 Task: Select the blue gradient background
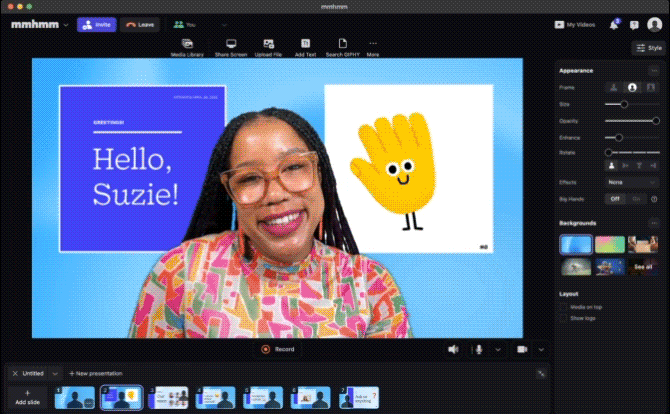(576, 244)
